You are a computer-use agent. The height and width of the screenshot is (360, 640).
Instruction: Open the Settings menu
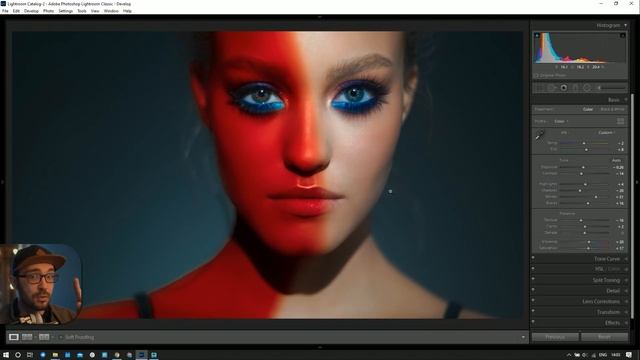pyautogui.click(x=65, y=11)
